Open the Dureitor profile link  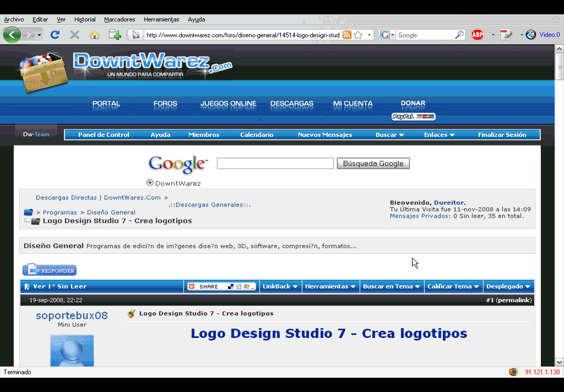coord(449,203)
